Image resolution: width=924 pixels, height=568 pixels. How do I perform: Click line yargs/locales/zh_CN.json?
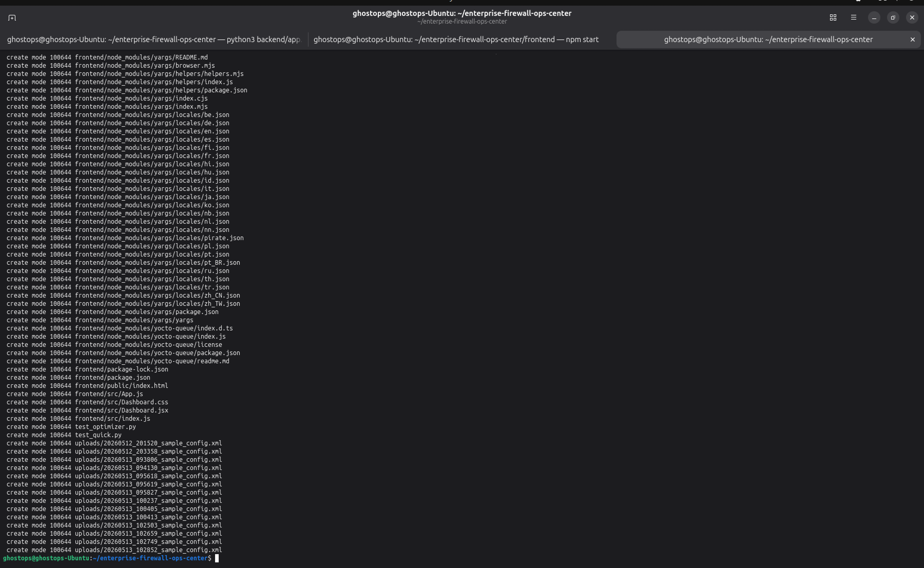coord(123,296)
